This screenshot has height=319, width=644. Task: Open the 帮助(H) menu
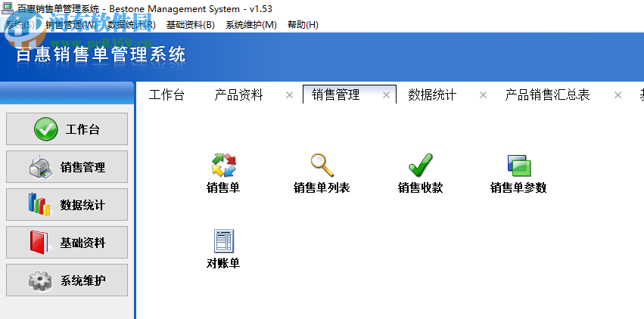coord(303,25)
